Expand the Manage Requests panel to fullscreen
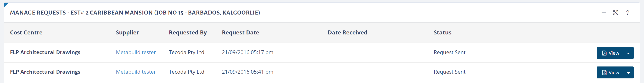The image size is (644, 83). [x=615, y=13]
